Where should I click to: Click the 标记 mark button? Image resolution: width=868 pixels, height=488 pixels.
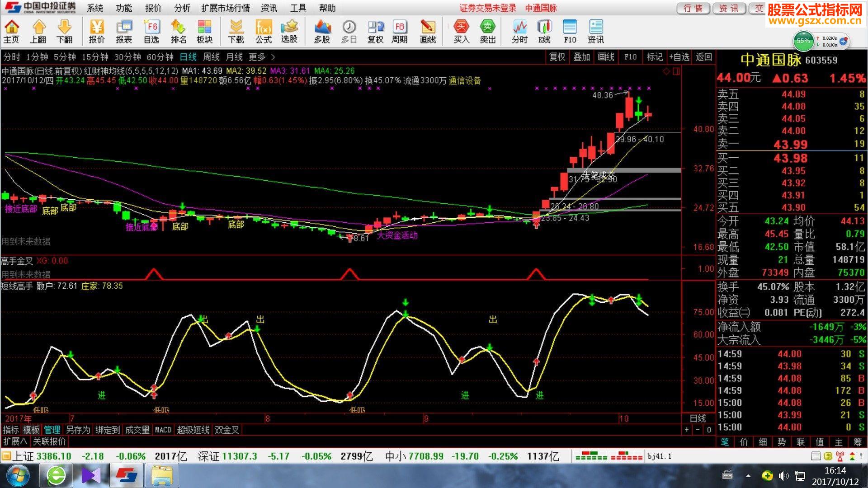(655, 57)
